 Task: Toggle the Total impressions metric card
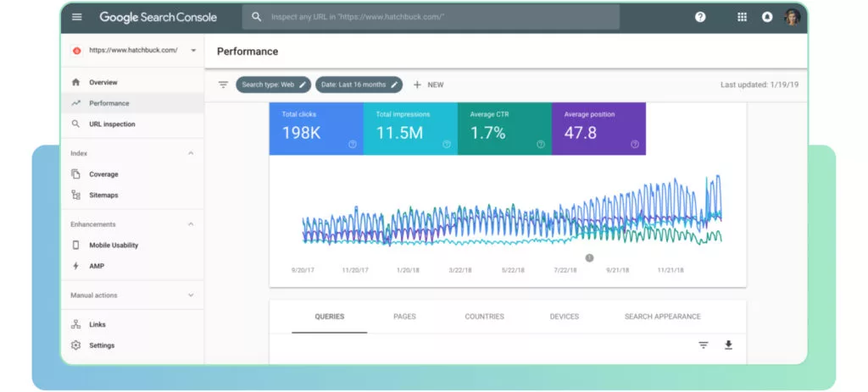411,129
